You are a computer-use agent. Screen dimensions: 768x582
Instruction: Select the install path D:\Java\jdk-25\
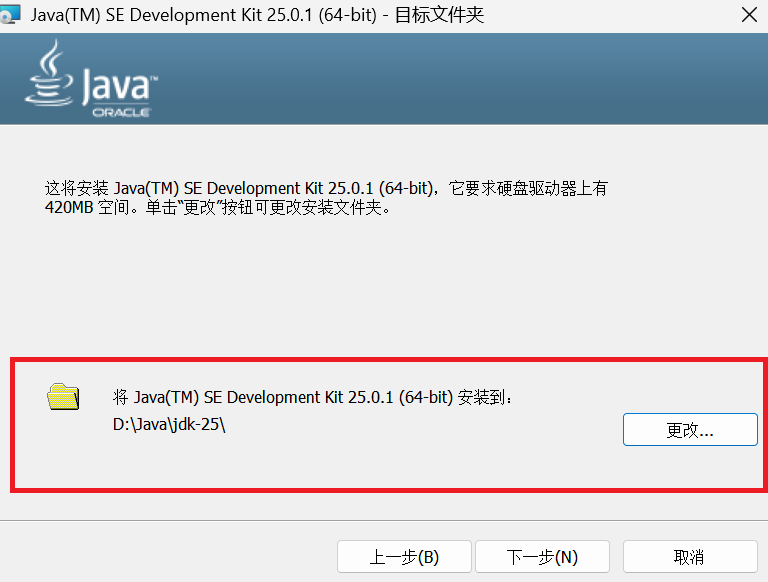pyautogui.click(x=169, y=424)
